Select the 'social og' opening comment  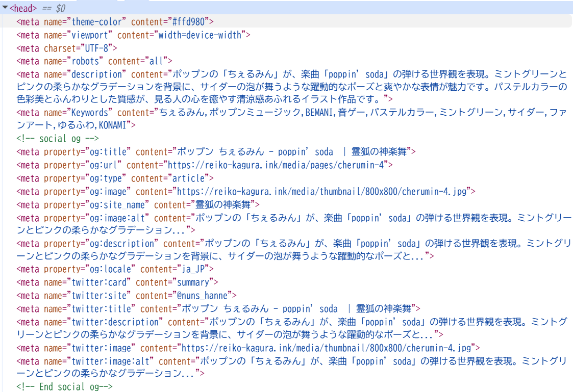57,138
